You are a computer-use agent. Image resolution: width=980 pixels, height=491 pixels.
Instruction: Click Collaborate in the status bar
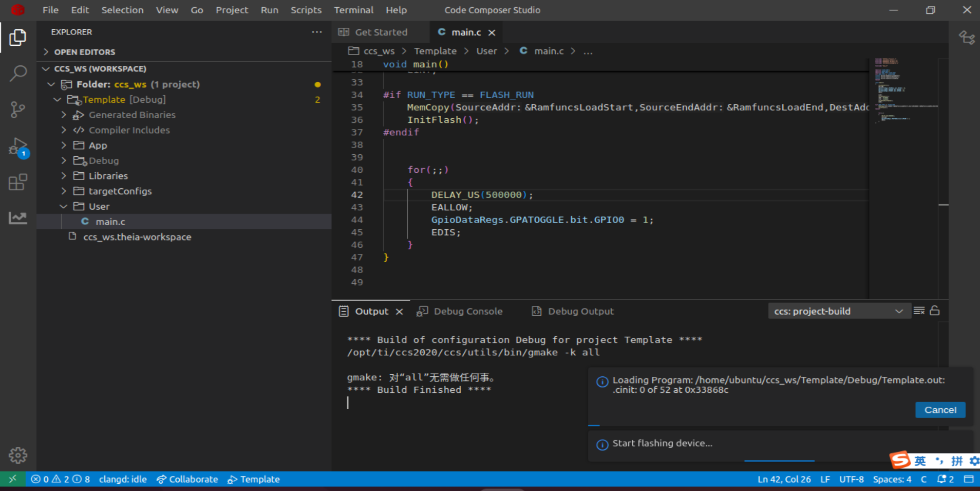[187, 479]
